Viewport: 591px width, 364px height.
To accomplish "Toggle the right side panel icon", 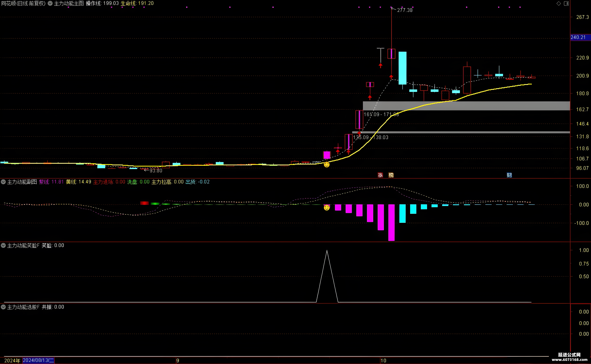I will [566, 3].
